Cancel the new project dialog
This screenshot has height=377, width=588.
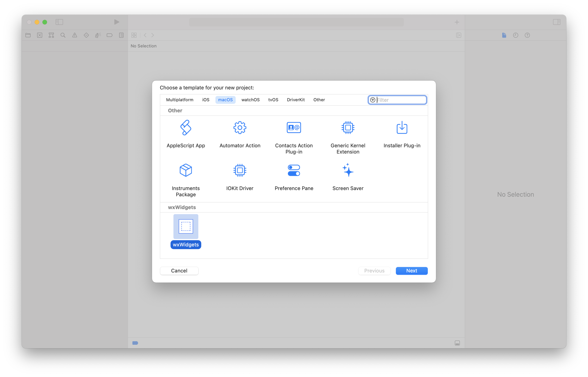pos(179,271)
